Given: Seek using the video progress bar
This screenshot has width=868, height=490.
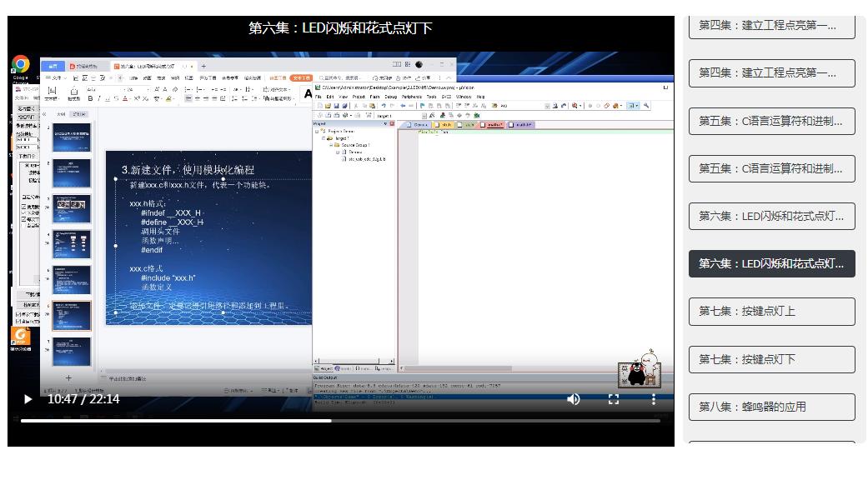Looking at the screenshot, I should [x=340, y=421].
